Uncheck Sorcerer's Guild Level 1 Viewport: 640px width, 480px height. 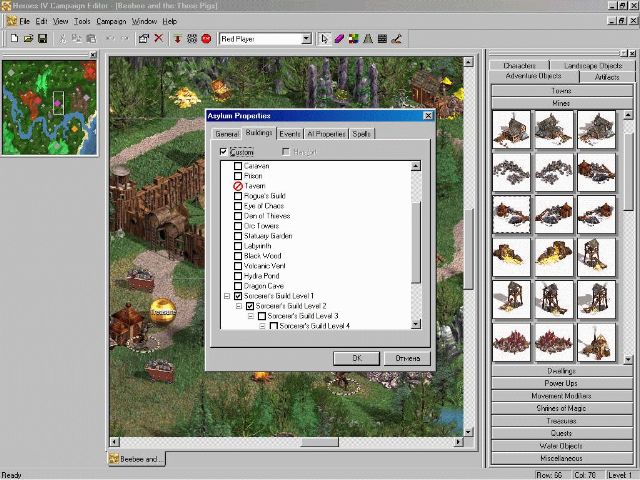point(238,296)
